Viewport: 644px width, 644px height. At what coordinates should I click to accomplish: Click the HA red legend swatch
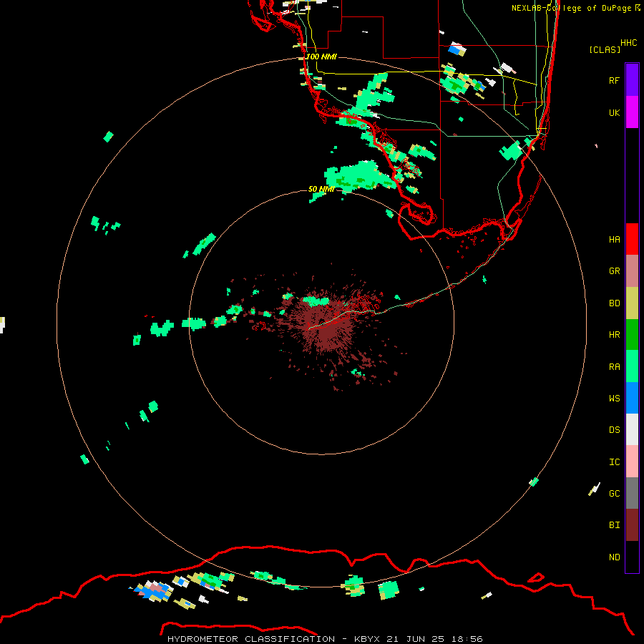coord(632,239)
